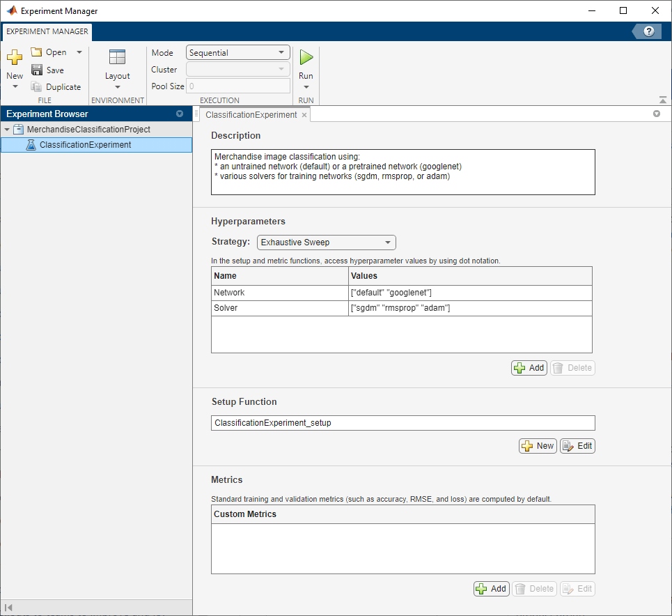Add a new hyperparameter row

529,368
